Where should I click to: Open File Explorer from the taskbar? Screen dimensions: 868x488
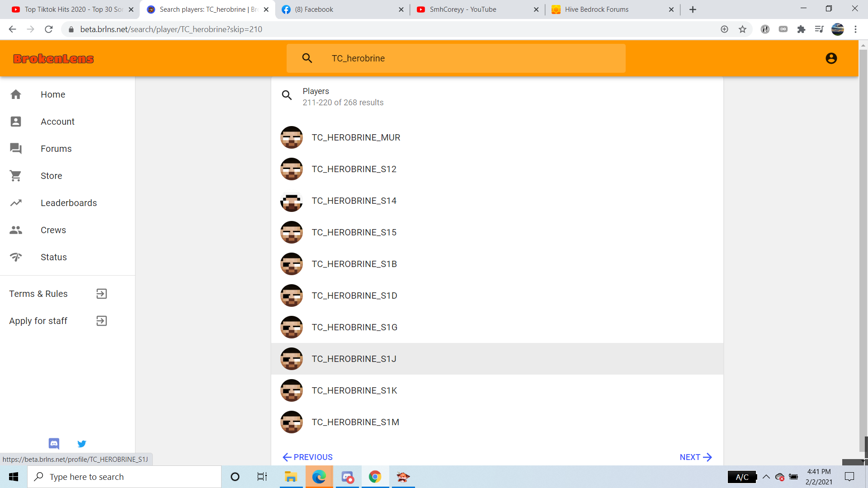point(291,477)
